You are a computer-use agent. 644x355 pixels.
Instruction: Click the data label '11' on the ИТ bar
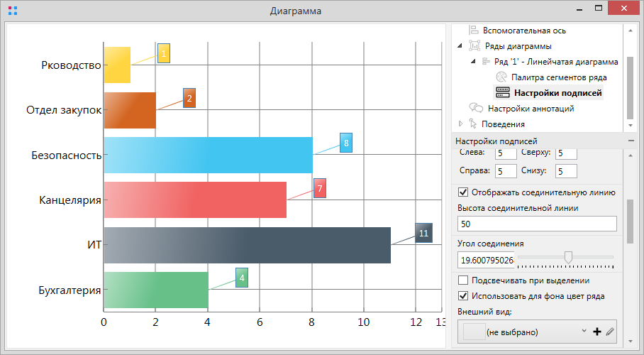tap(423, 233)
